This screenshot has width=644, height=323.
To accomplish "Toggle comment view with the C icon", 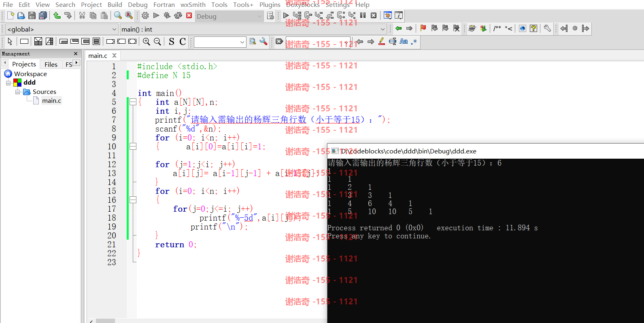I will coord(183,41).
